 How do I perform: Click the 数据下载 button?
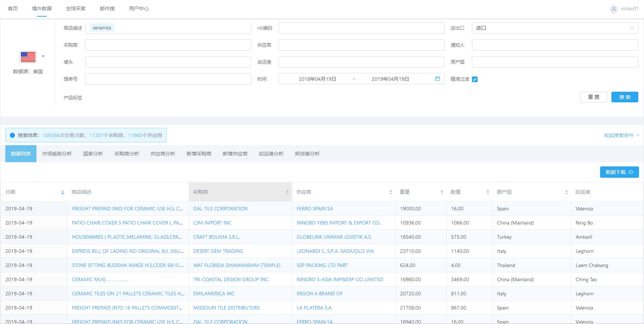[619, 172]
